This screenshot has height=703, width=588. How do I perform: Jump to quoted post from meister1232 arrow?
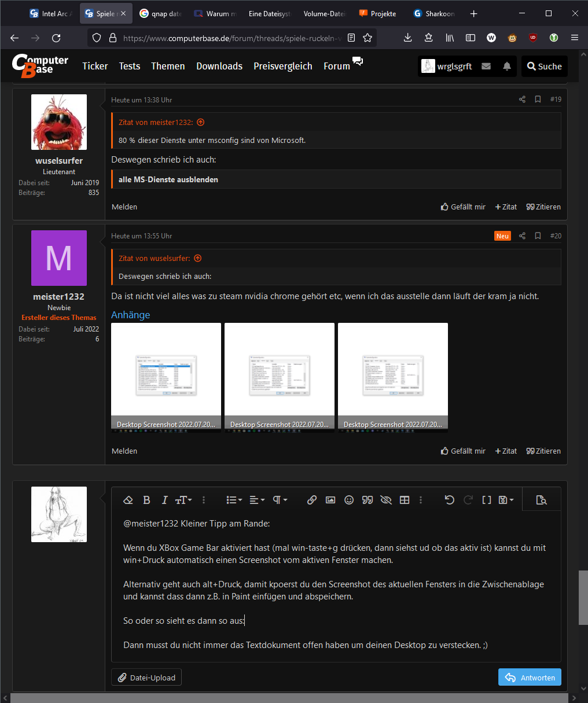coord(201,122)
